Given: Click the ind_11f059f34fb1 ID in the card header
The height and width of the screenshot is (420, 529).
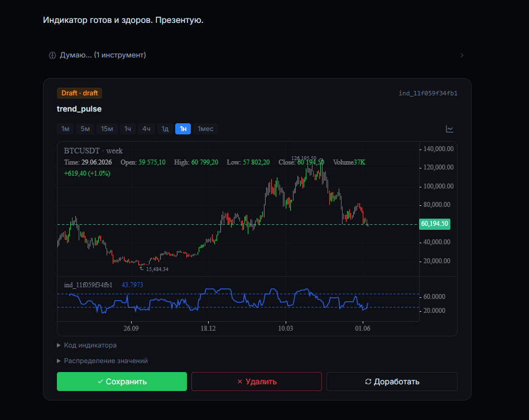Looking at the screenshot, I should point(428,93).
